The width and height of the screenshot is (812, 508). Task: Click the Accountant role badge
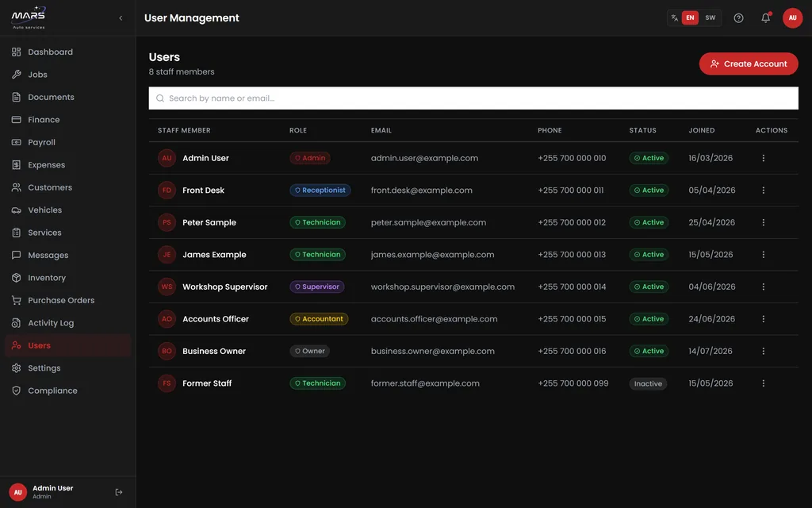point(319,319)
